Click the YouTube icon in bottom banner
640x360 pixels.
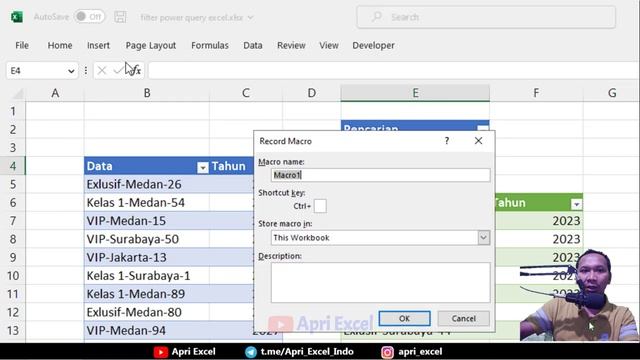pos(161,352)
